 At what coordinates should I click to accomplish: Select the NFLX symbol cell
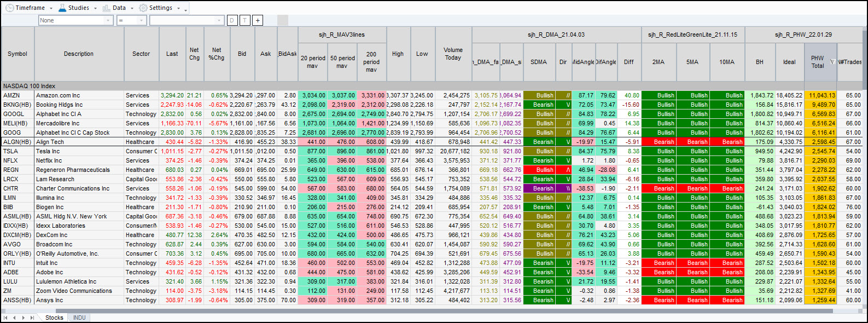(18, 160)
